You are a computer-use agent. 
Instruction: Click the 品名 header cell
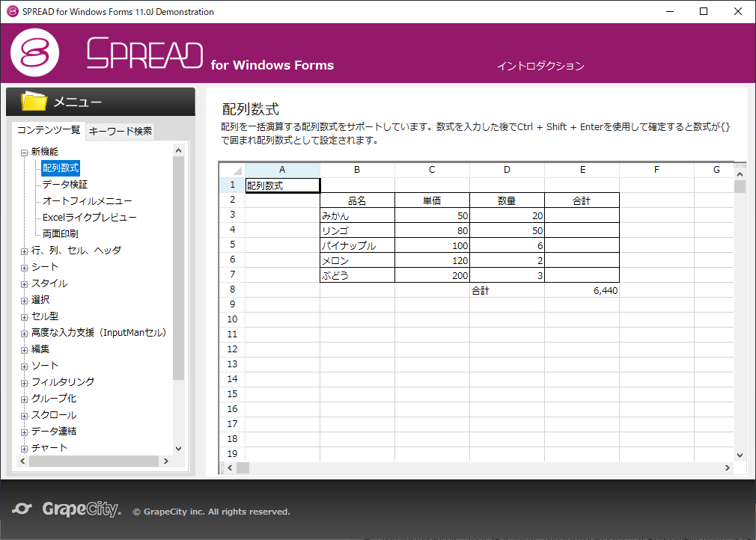click(357, 200)
